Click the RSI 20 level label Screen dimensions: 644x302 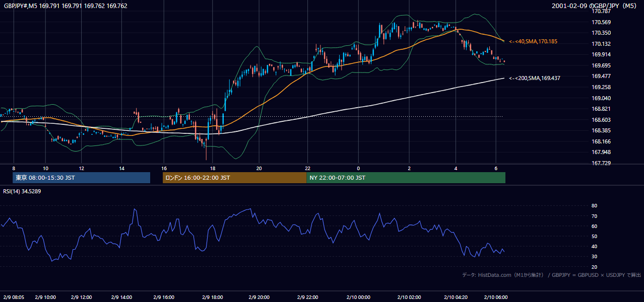[x=595, y=267]
